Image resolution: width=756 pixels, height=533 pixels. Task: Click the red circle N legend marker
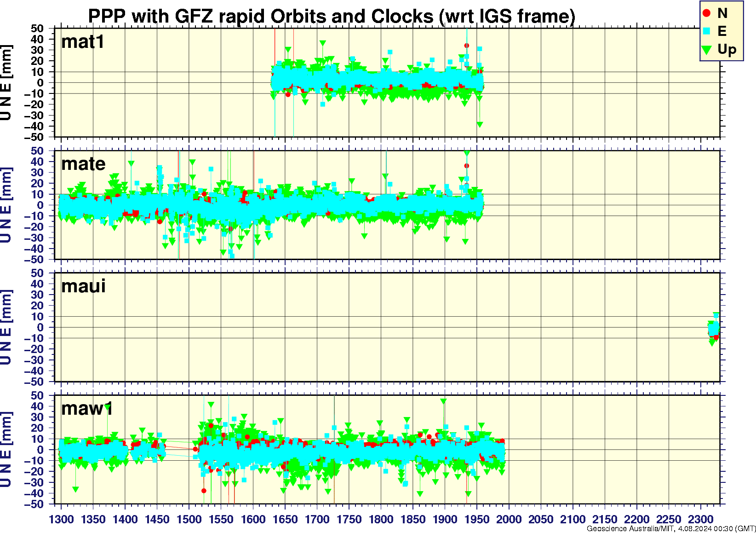707,13
